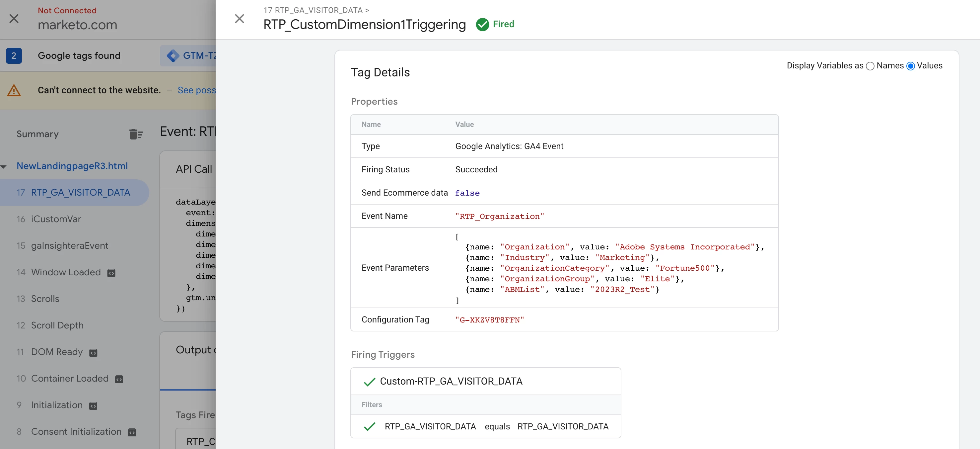Collapse the NewLandingpageR3.html tree

(x=4, y=166)
